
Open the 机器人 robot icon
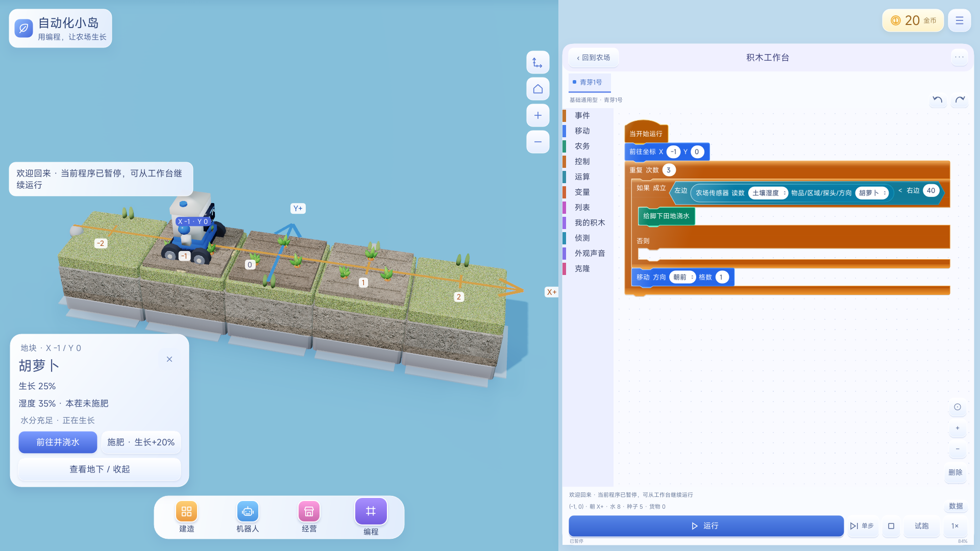click(x=248, y=511)
